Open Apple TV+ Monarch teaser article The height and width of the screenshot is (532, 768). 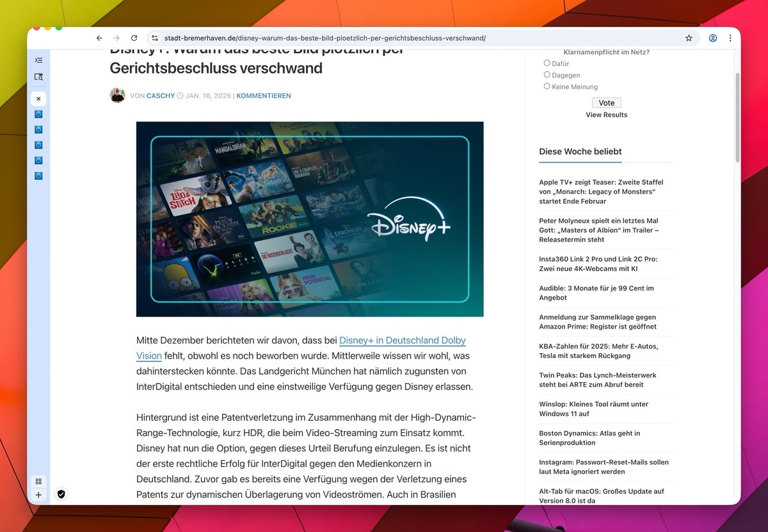click(x=602, y=192)
